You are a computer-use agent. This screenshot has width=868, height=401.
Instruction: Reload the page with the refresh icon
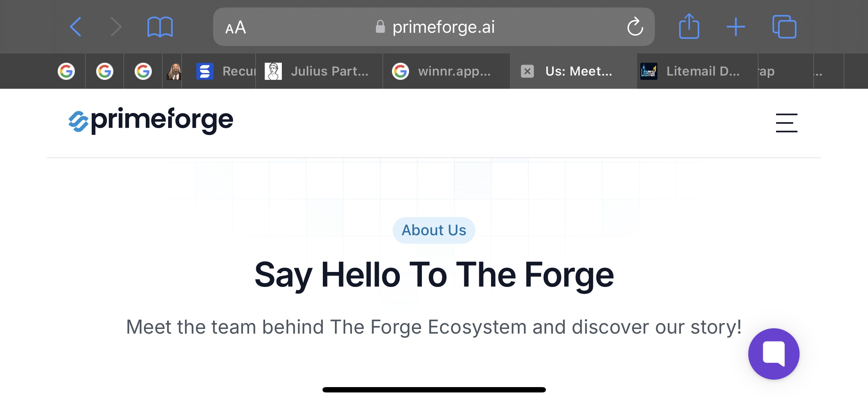[x=635, y=27]
